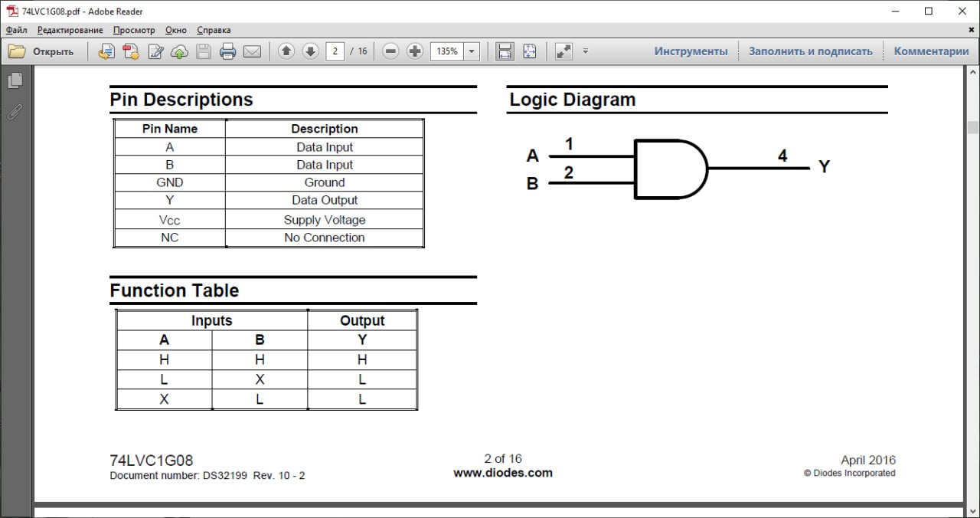
Task: Click the page number input field
Action: point(335,51)
